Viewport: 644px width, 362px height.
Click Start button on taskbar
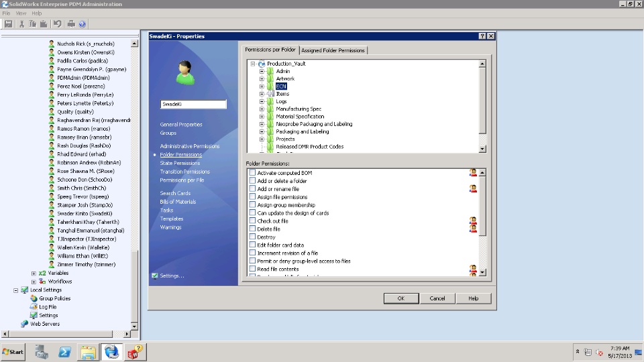point(13,352)
